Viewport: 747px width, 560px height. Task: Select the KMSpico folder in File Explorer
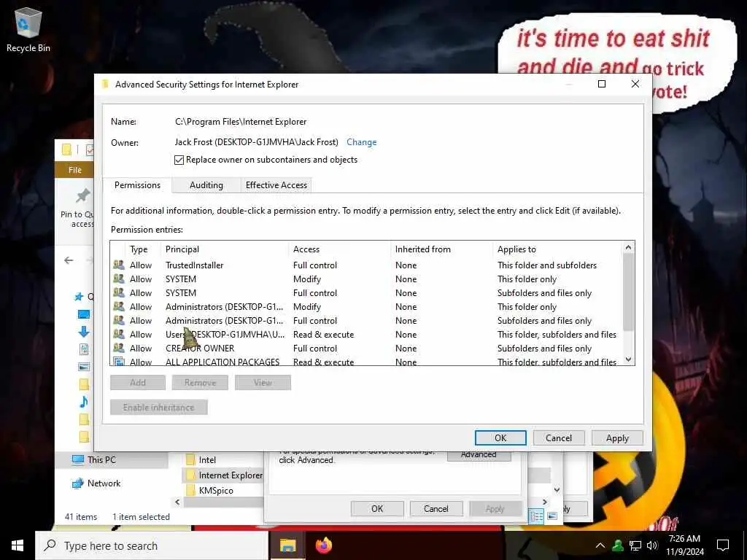pos(216,491)
